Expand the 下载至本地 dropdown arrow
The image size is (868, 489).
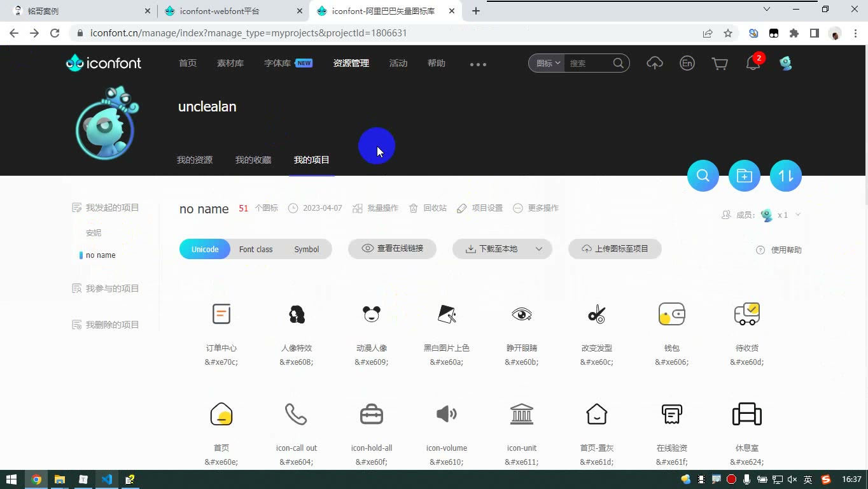click(539, 249)
